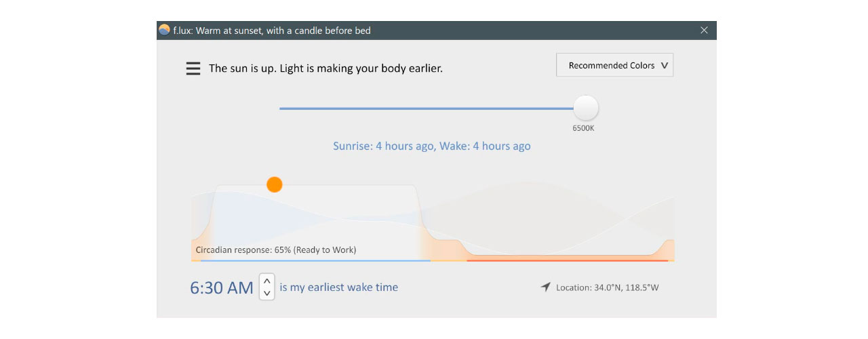This screenshot has height=339, width=868.
Task: Open the hamburger menu
Action: [193, 68]
